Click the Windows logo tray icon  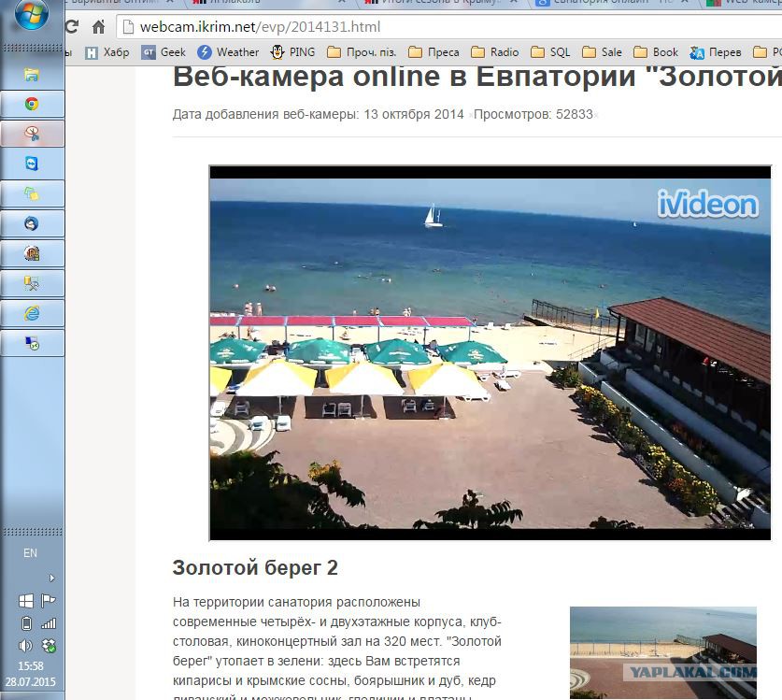[26, 601]
